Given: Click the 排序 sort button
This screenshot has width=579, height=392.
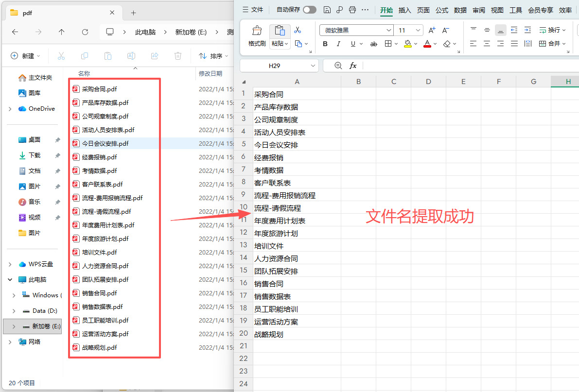Looking at the screenshot, I should [214, 56].
